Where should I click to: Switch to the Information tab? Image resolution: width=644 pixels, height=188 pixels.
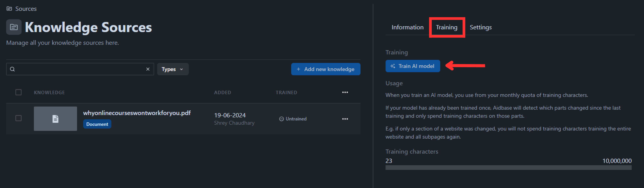407,27
